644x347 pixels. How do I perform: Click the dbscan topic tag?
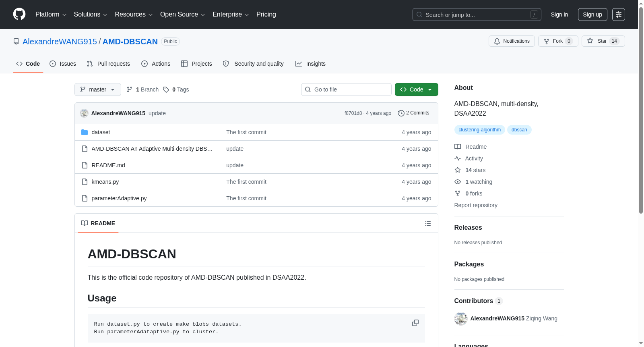(519, 130)
